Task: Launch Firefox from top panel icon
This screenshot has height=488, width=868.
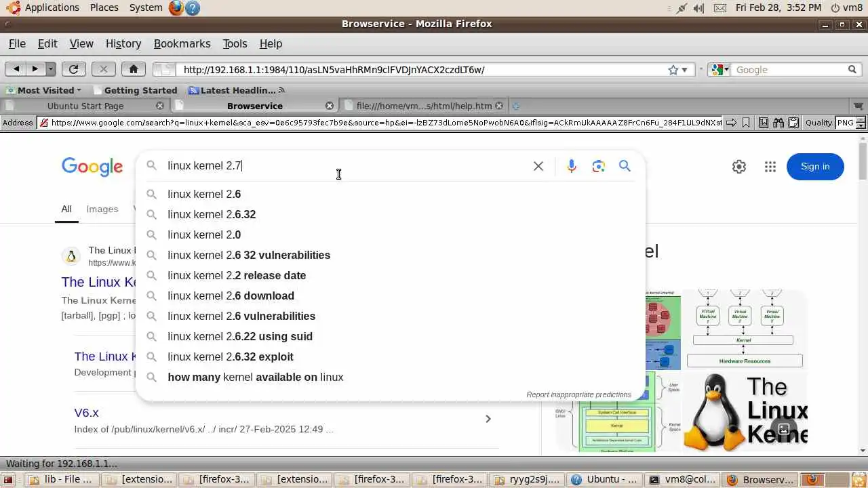Action: 176,8
